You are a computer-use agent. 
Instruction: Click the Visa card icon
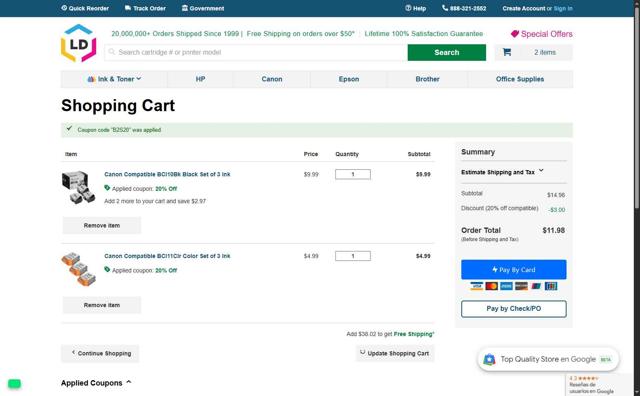[x=476, y=286]
